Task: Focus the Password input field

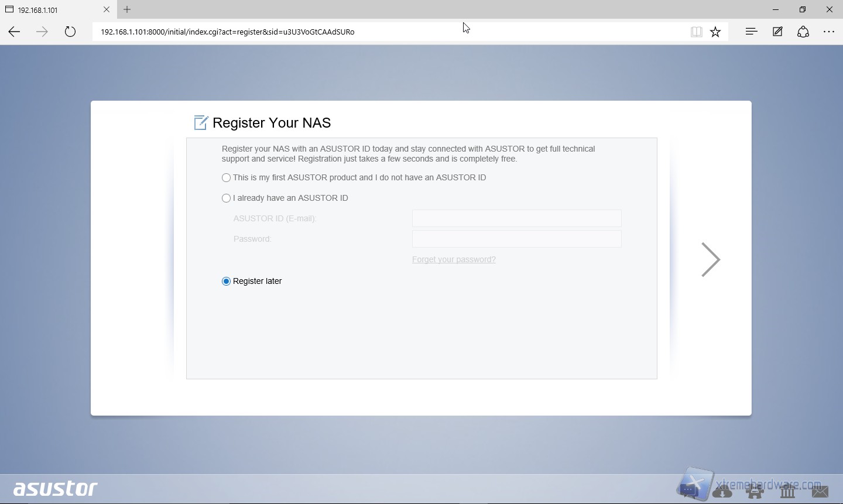Action: 516,239
